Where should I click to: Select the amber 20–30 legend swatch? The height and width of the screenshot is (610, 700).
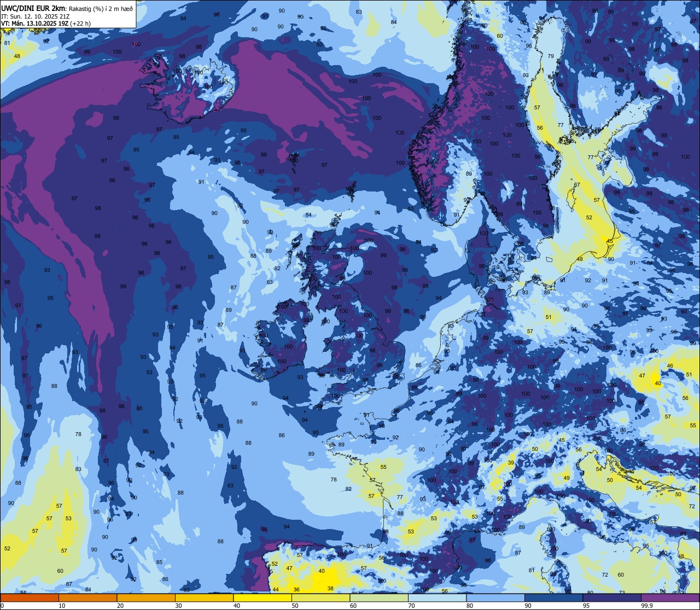[x=146, y=597]
